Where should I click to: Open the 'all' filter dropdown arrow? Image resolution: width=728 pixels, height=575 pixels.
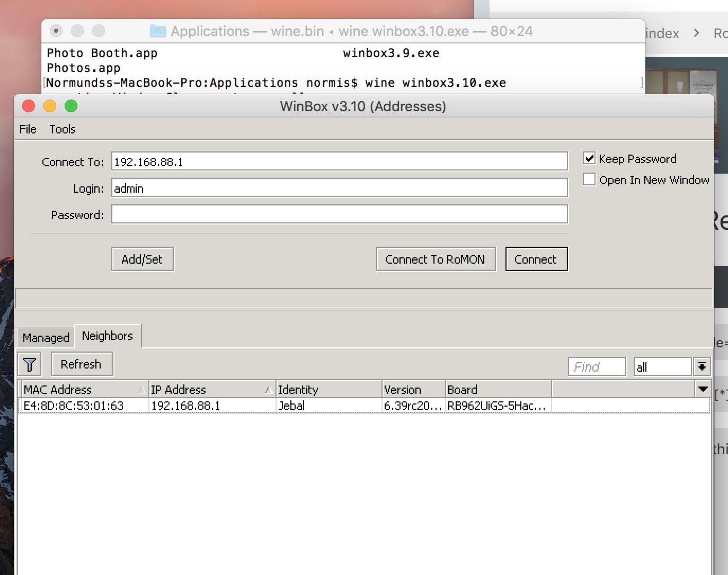click(x=702, y=366)
